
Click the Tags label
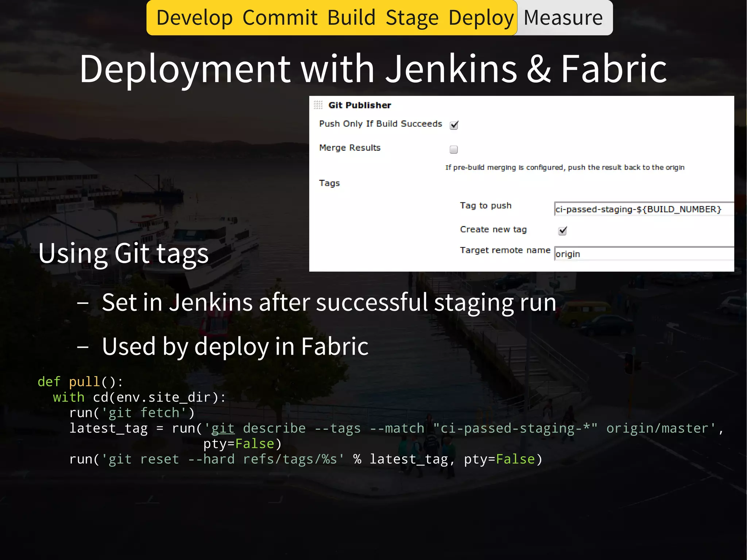pyautogui.click(x=329, y=183)
